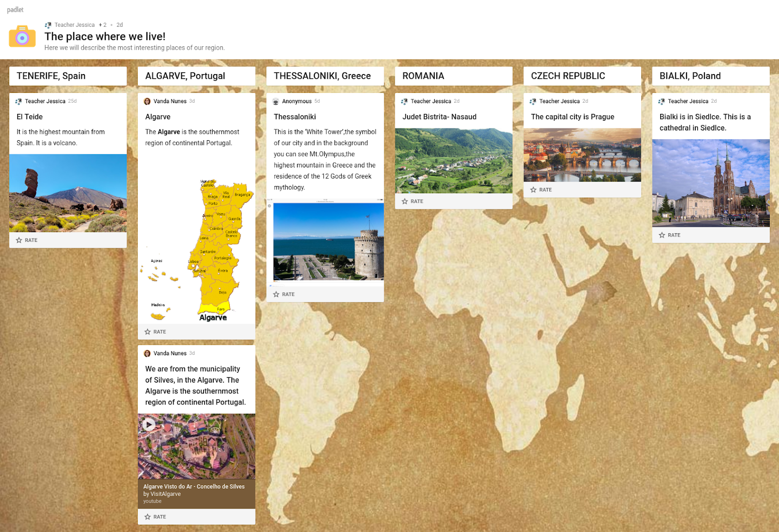Click Teacher Jessica's avatar on the El Teide post
This screenshot has width=779, height=532.
[19, 101]
